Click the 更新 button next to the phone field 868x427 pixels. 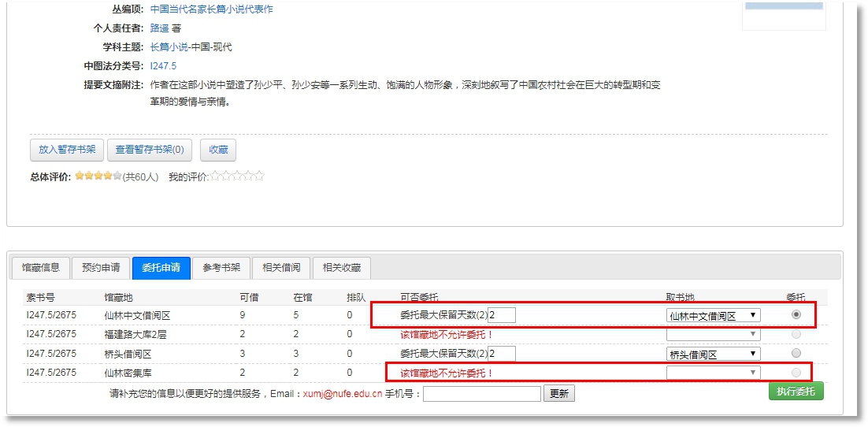[x=558, y=393]
